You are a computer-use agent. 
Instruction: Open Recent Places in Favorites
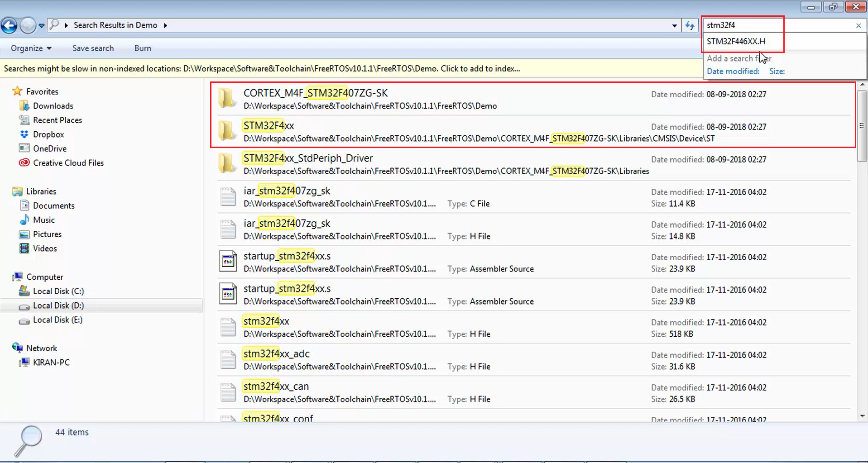[x=58, y=120]
